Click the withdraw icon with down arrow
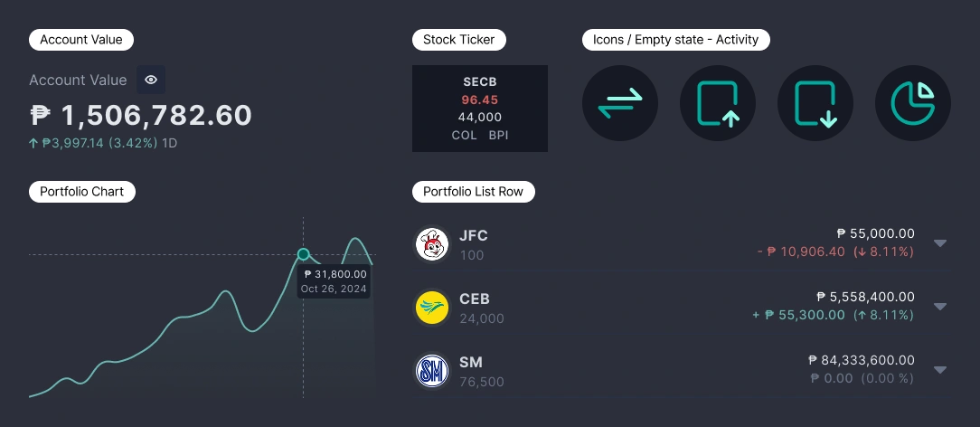Image resolution: width=980 pixels, height=427 pixels. pyautogui.click(x=815, y=103)
